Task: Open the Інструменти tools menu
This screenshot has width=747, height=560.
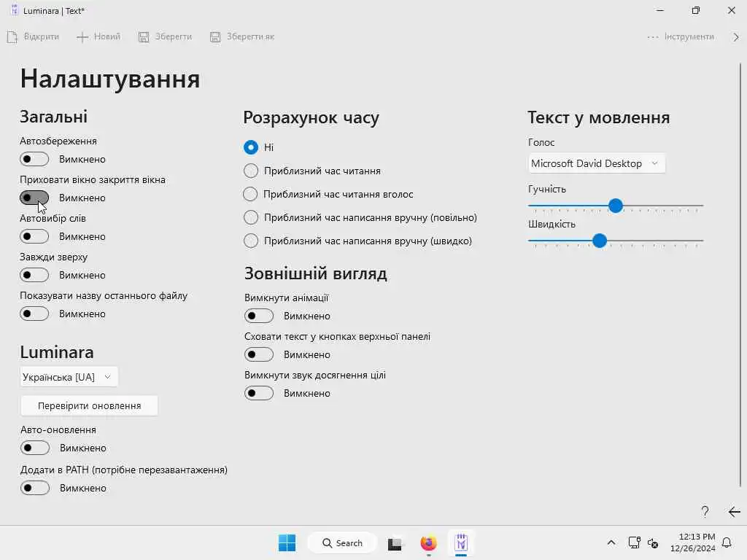Action: pyautogui.click(x=681, y=36)
